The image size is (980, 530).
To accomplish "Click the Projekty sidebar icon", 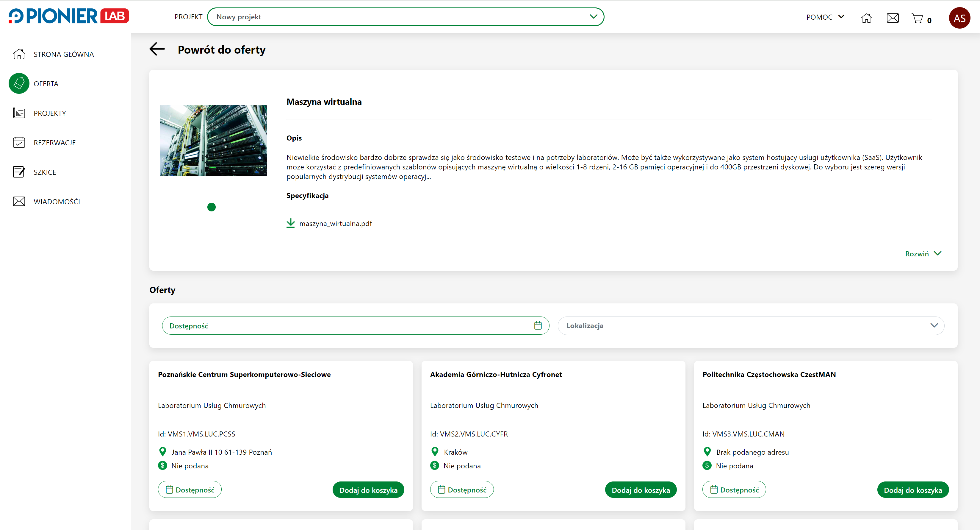I will pos(19,113).
